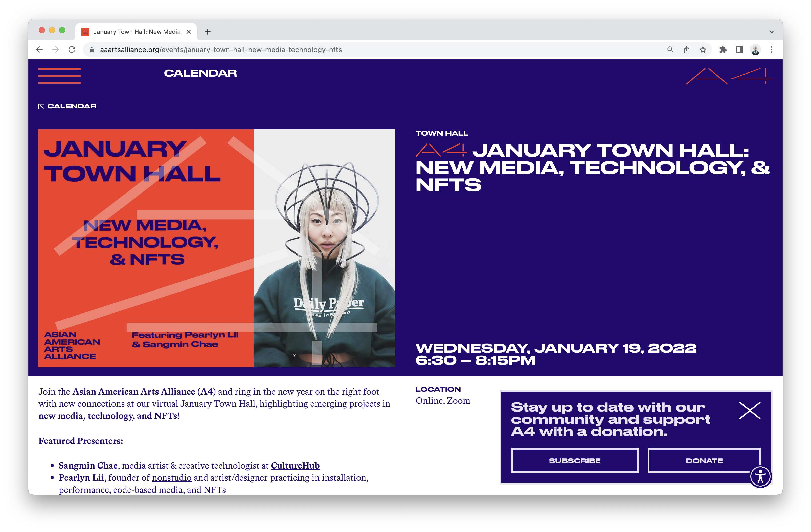Click the A4 logo in header
Image resolution: width=811 pixels, height=532 pixels.
(729, 76)
